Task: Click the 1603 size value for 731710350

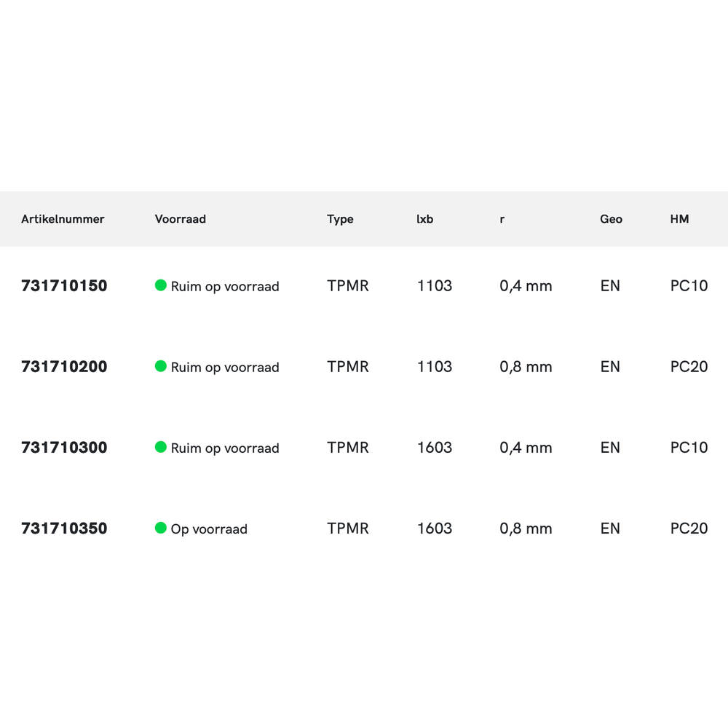Action: pos(435,529)
